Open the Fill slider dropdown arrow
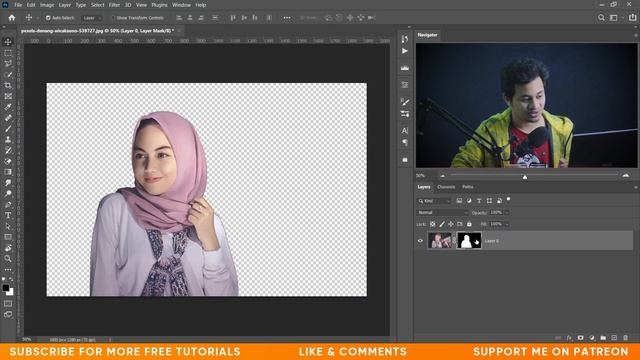 507,224
